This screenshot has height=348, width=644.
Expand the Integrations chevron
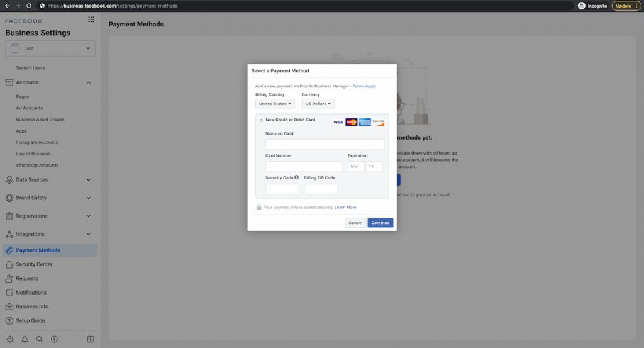88,233
